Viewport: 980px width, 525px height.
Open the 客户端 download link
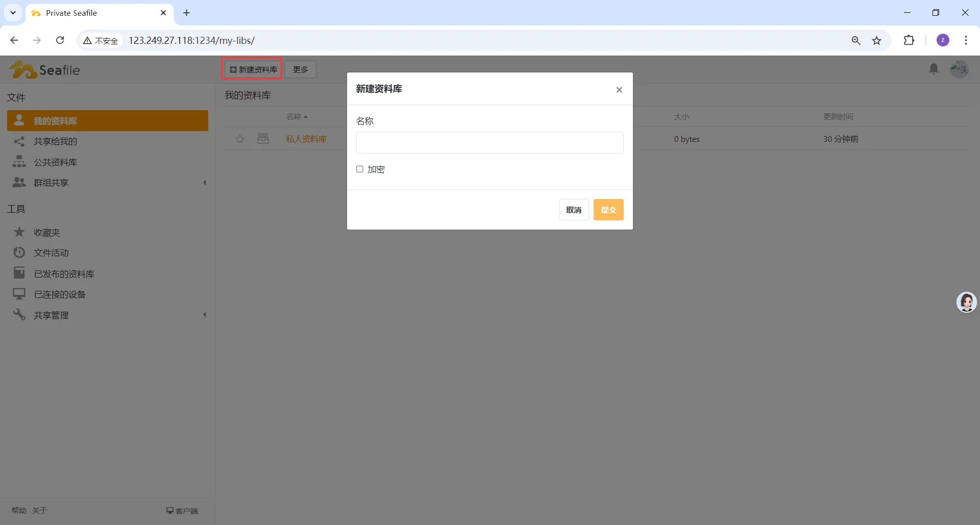tap(182, 511)
